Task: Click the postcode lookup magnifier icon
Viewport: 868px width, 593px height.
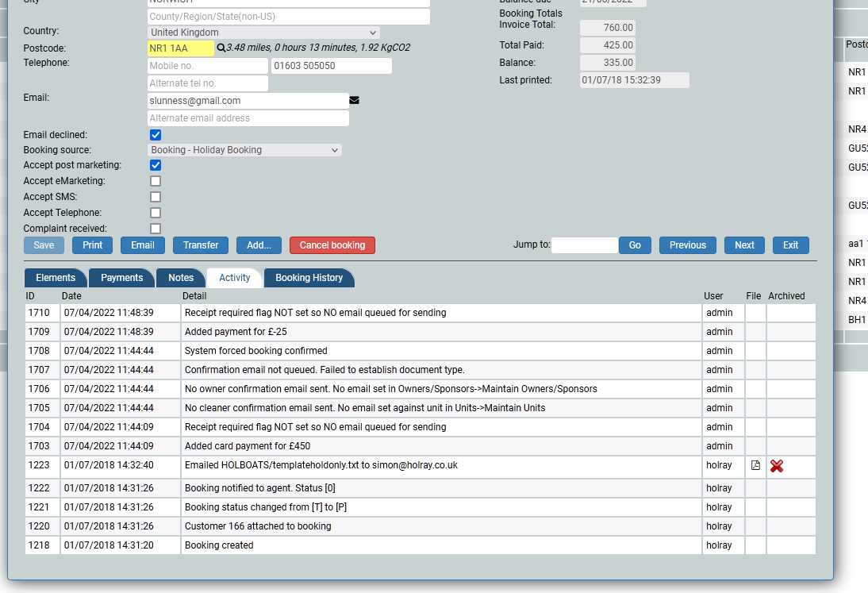Action: [x=221, y=48]
